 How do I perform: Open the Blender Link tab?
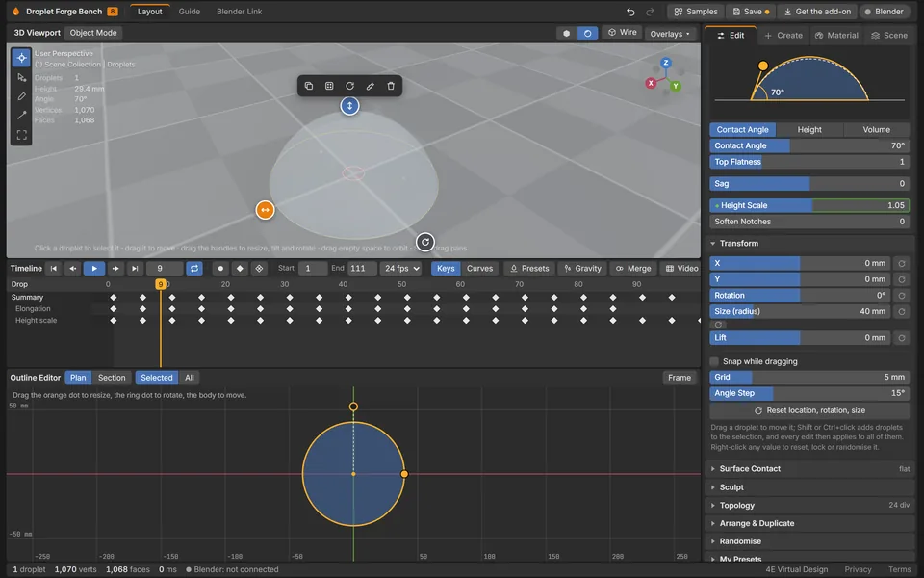tap(240, 12)
